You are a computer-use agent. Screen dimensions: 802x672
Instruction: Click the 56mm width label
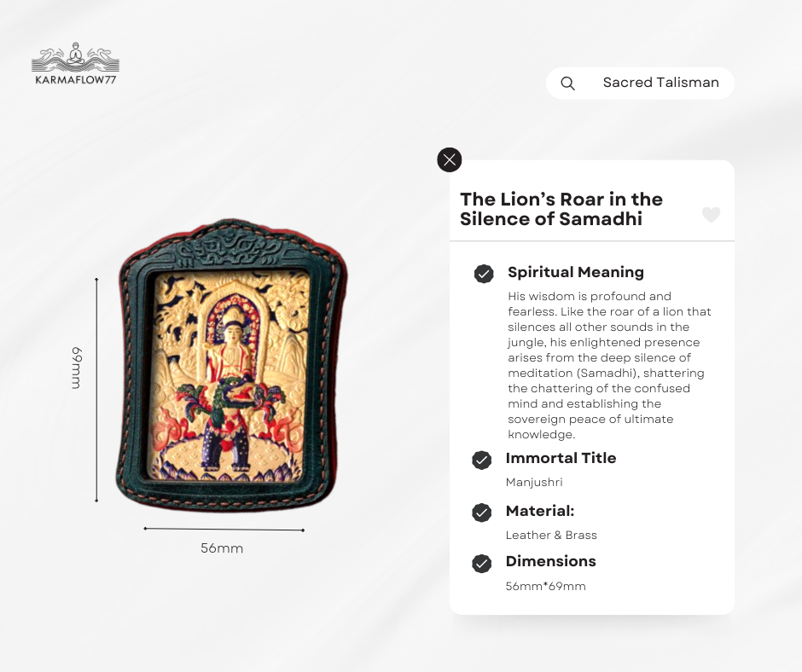click(x=222, y=548)
